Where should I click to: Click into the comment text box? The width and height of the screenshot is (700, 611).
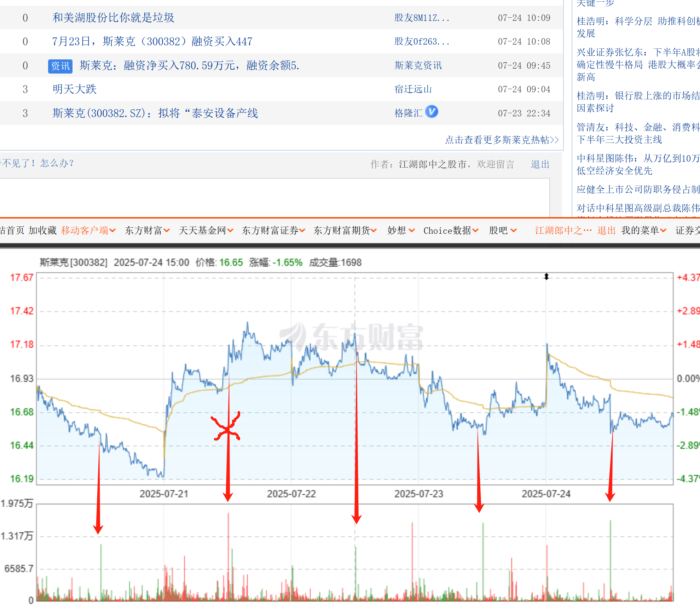(x=274, y=197)
